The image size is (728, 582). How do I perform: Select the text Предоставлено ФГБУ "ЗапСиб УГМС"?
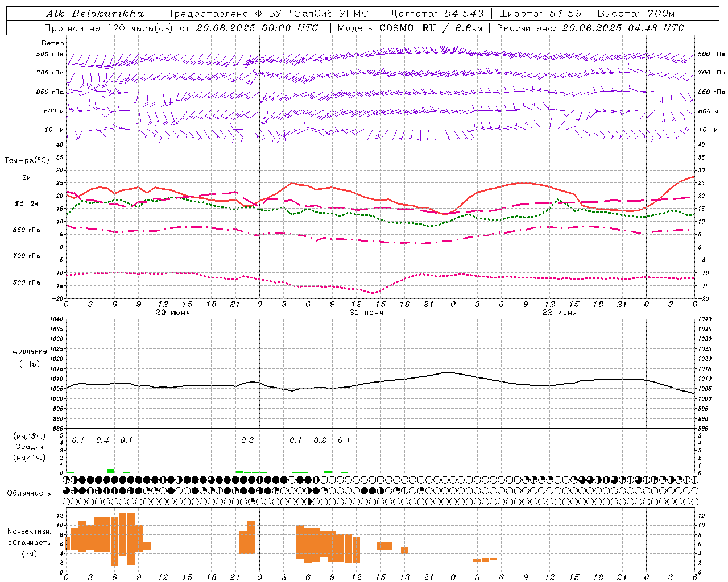(x=270, y=14)
